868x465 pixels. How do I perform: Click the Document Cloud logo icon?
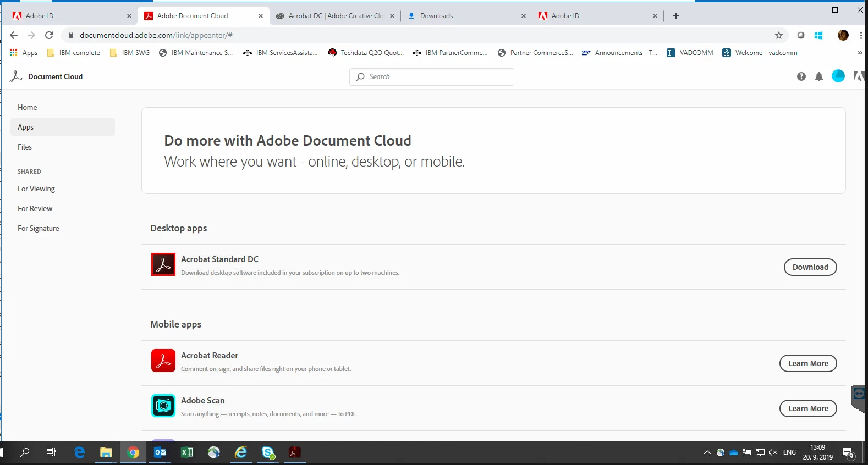[x=16, y=76]
